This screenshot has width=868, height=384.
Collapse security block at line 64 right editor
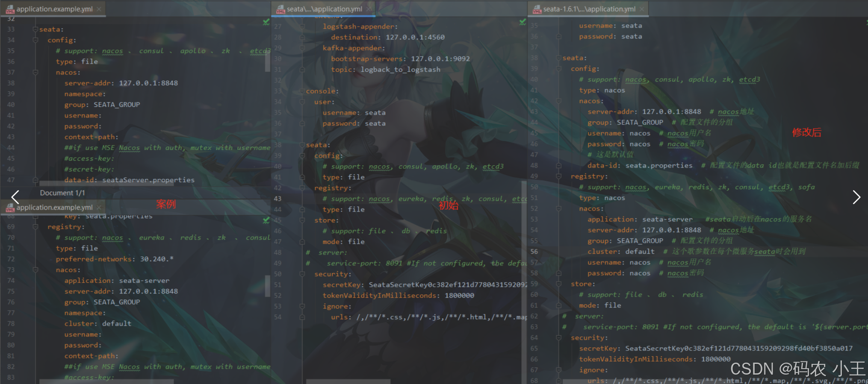(558, 337)
